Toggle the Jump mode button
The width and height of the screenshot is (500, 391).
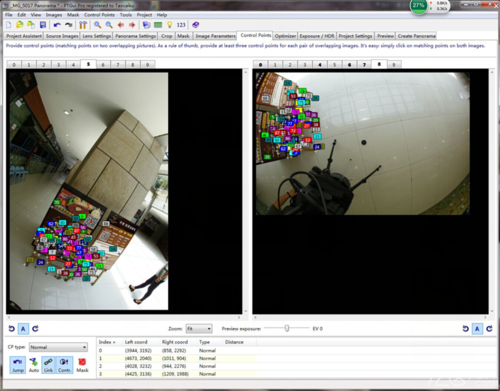tap(18, 365)
